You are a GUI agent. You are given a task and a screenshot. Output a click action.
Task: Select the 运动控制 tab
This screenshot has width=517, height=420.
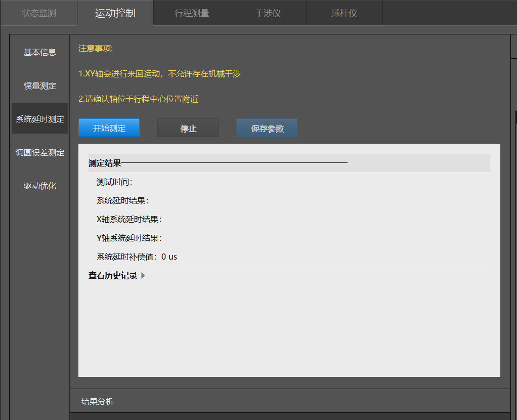click(115, 13)
